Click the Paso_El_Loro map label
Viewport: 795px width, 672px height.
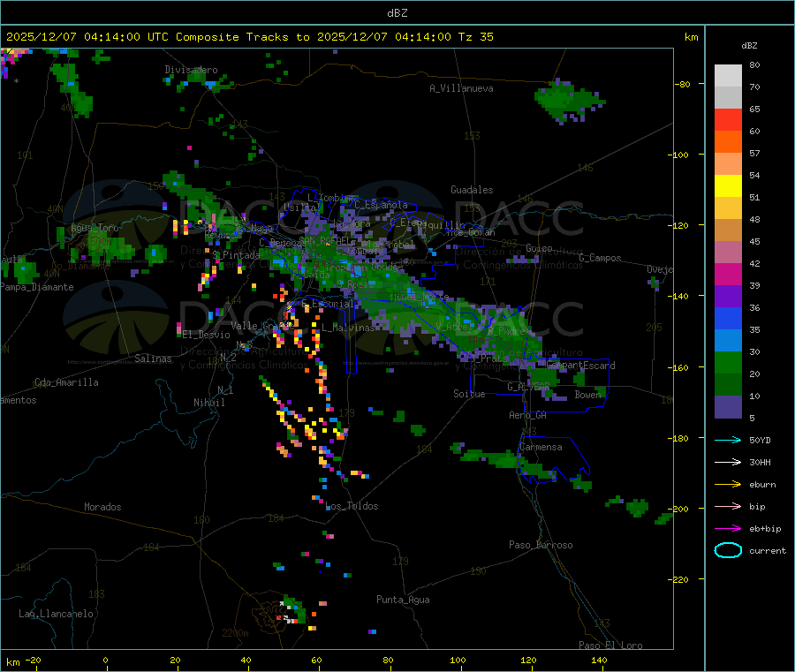[610, 646]
